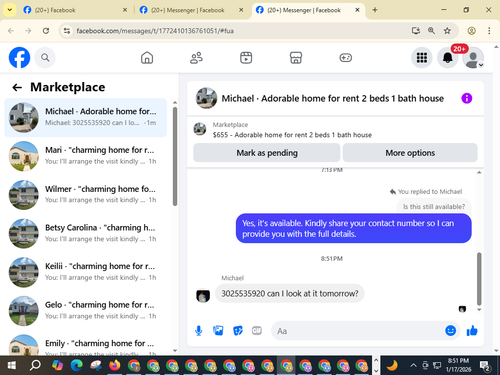Go back in browser history
This screenshot has width=500, height=375.
(11, 31)
